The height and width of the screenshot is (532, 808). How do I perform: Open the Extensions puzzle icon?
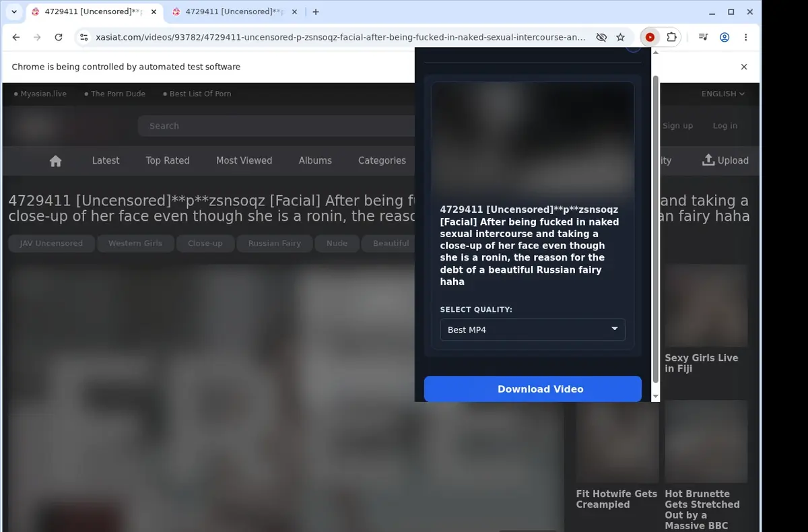[x=671, y=38]
